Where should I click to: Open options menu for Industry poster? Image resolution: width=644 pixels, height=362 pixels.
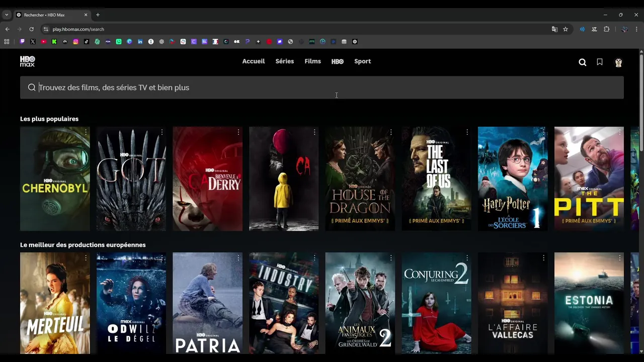pyautogui.click(x=314, y=258)
